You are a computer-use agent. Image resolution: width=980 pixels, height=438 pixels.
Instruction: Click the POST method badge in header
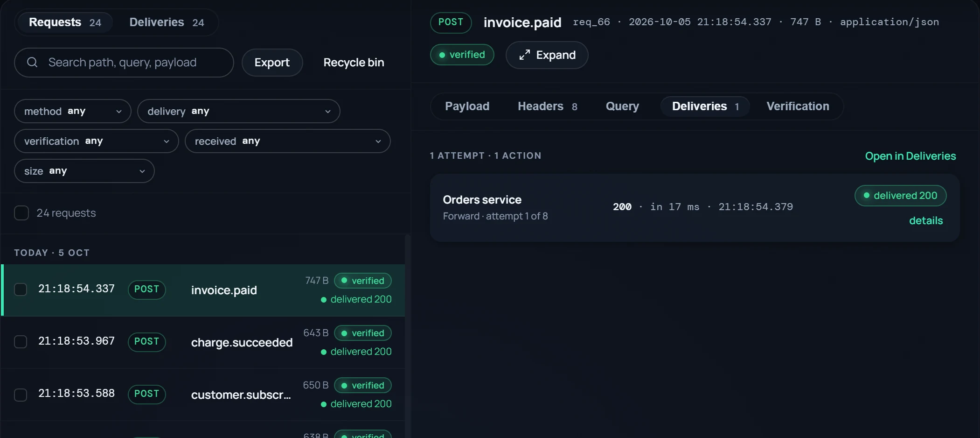(451, 22)
